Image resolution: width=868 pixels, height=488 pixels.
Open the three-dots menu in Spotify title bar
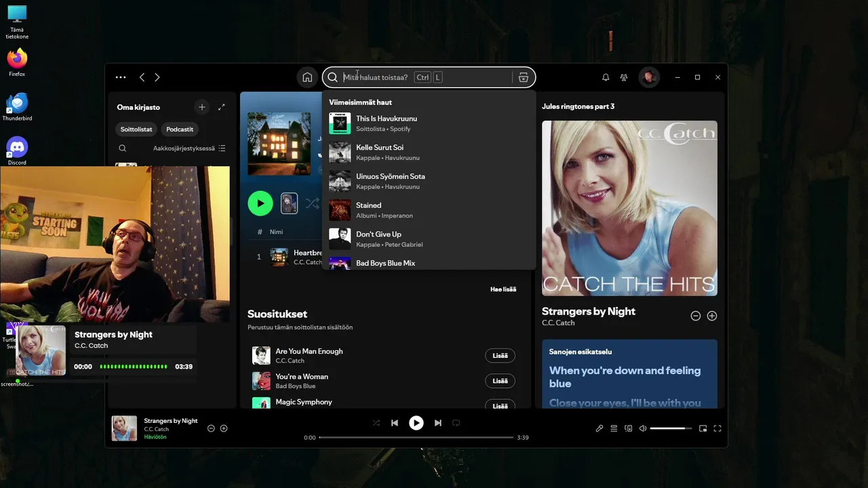pos(121,77)
